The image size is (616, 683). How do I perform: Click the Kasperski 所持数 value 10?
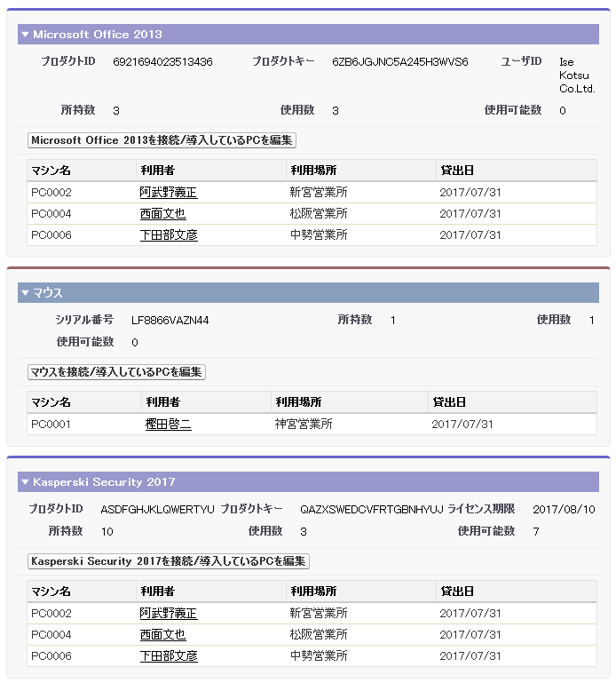107,531
